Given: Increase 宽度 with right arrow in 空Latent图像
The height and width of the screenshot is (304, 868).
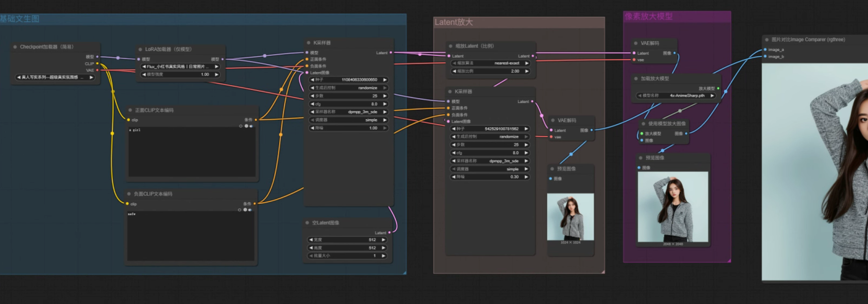Looking at the screenshot, I should pyautogui.click(x=383, y=240).
